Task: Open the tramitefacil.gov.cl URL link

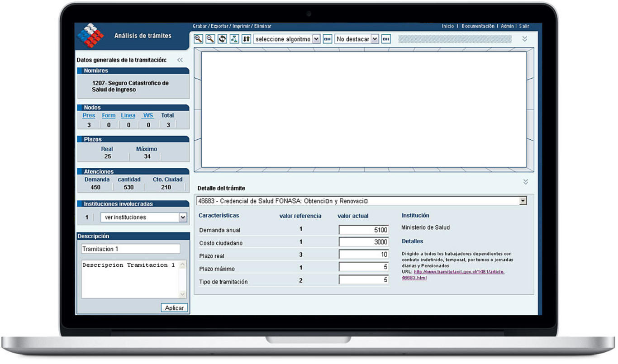Action: tap(458, 272)
